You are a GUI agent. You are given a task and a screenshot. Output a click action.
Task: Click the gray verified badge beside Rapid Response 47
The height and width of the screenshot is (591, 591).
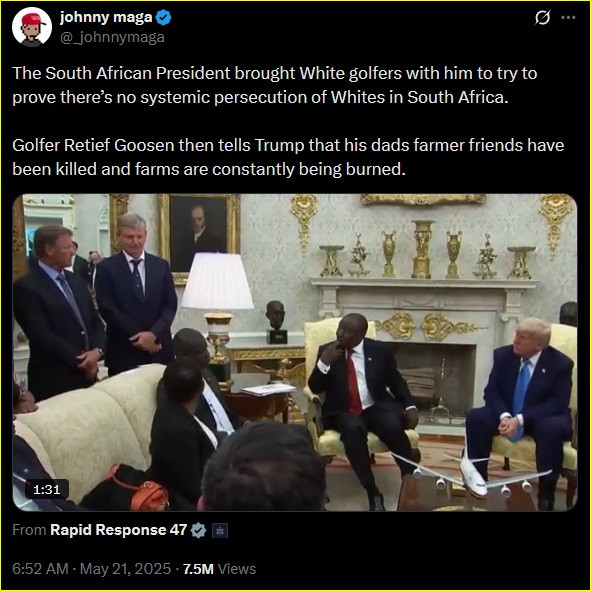click(x=198, y=530)
